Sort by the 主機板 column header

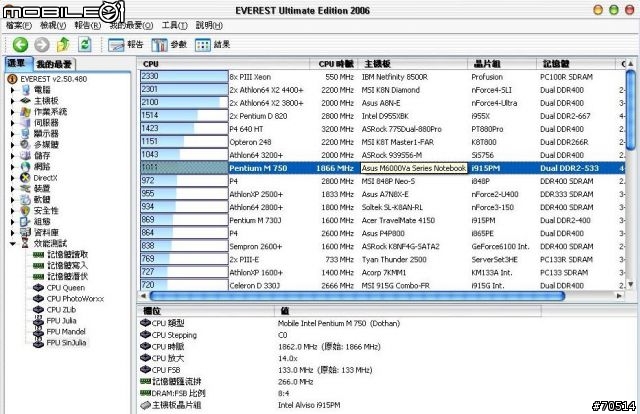click(x=413, y=64)
